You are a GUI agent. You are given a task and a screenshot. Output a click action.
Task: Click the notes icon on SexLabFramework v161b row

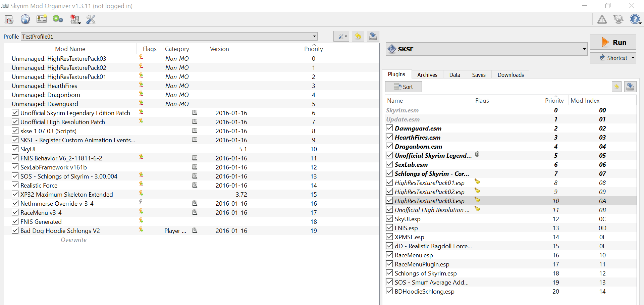(x=195, y=167)
